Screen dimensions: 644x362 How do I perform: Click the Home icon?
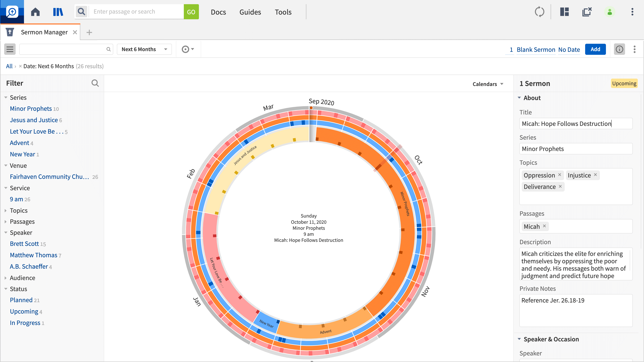click(35, 12)
